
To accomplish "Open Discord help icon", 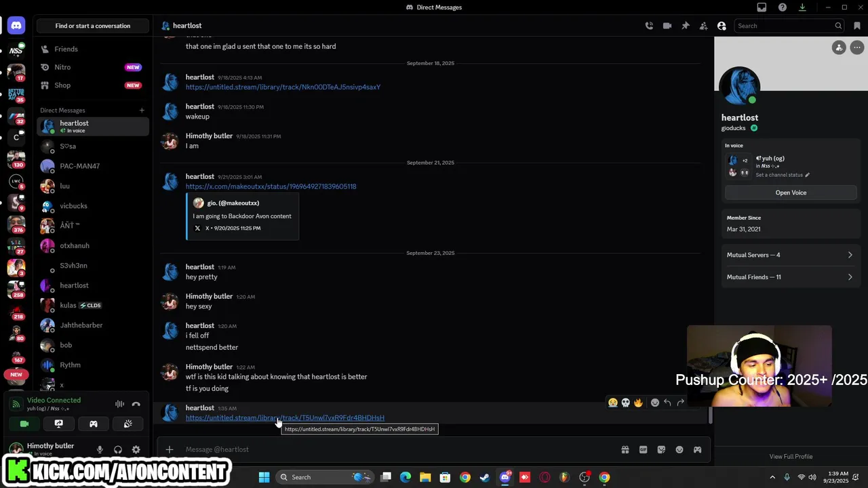I will point(783,7).
